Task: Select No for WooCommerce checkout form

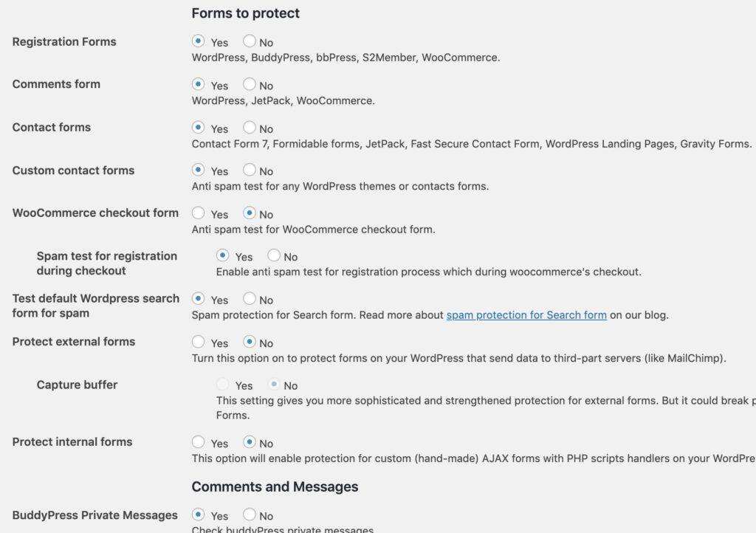Action: [x=250, y=213]
